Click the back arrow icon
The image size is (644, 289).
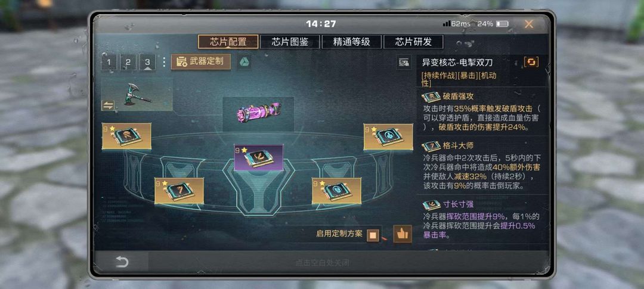[x=122, y=262]
